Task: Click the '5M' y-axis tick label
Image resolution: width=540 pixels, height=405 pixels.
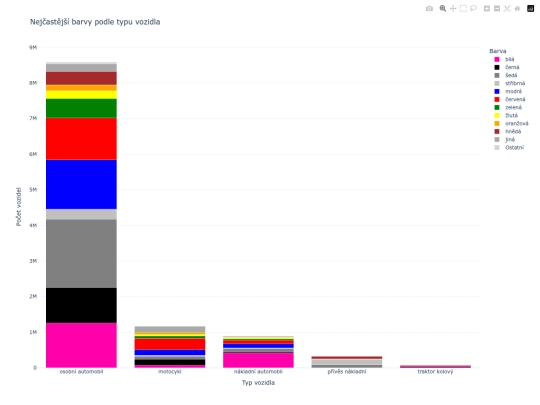Action: pyautogui.click(x=33, y=190)
